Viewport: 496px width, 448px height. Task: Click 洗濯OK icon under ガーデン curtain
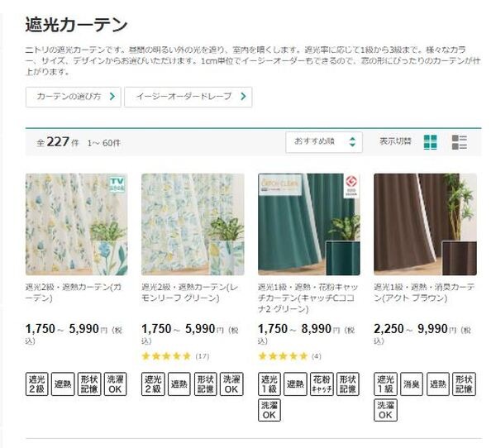point(115,384)
